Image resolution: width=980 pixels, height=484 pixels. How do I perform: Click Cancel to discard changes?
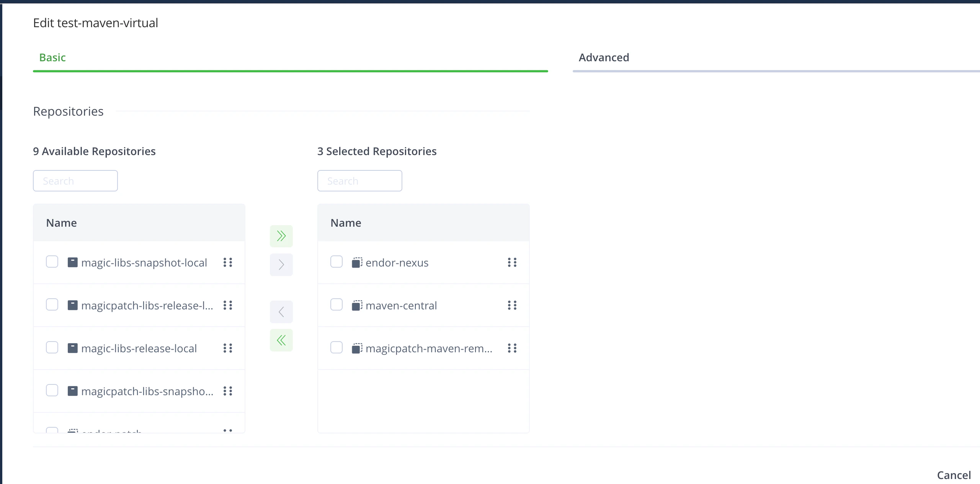pos(954,475)
